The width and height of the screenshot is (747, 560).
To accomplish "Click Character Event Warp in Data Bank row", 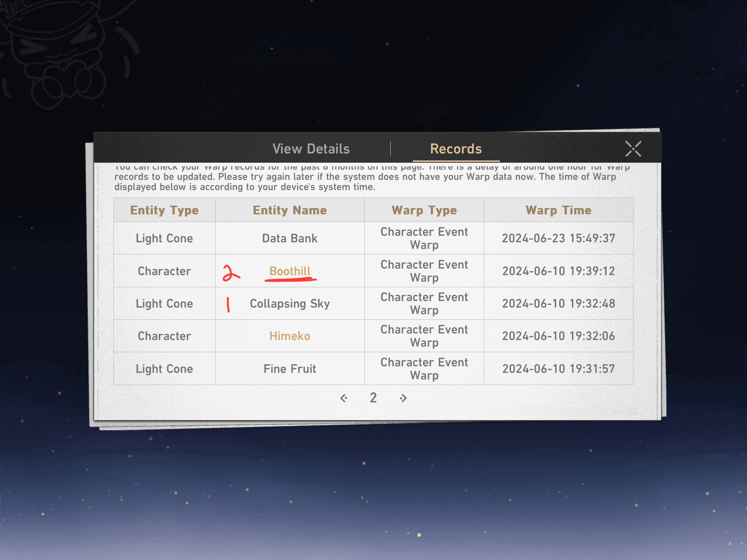I will point(424,238).
